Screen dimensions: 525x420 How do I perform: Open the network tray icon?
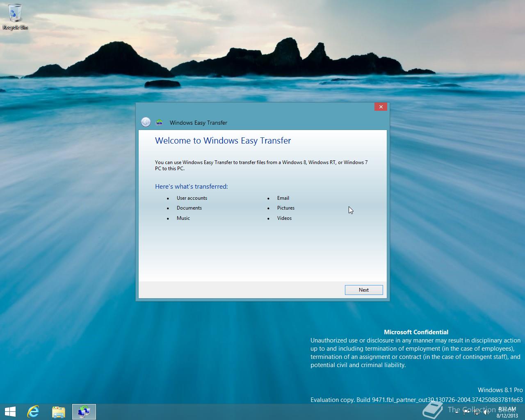477,412
